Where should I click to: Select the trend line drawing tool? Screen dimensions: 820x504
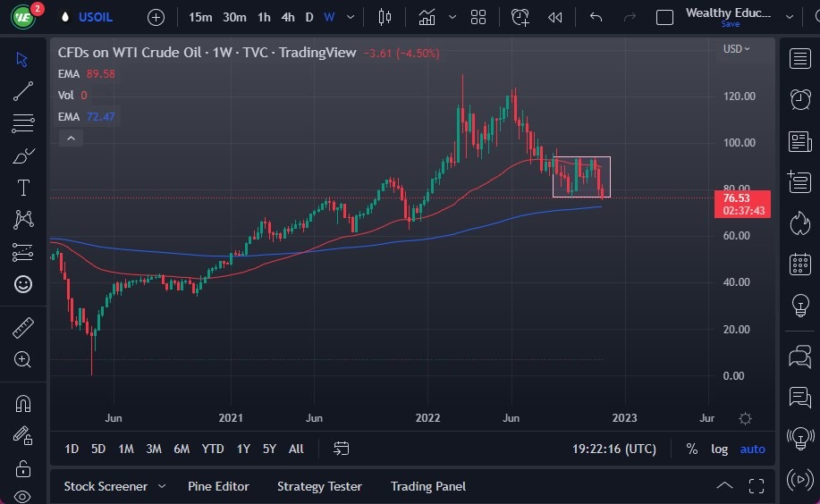(23, 90)
